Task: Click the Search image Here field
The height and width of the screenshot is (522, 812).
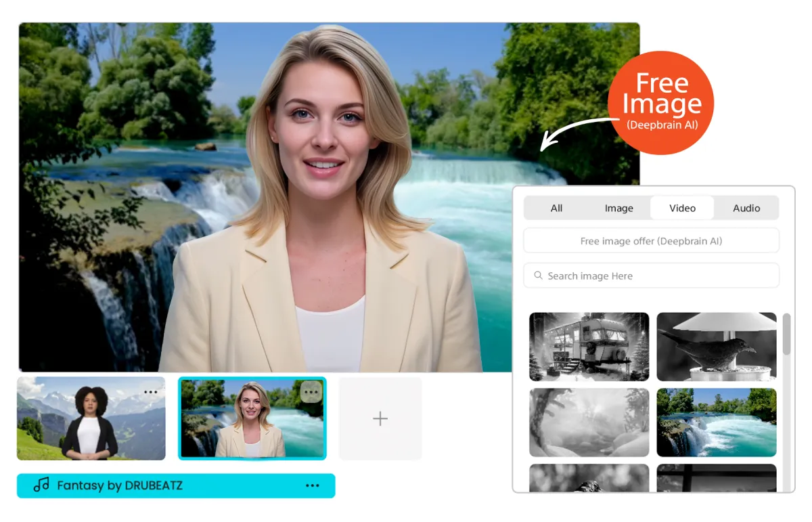Action: pos(651,276)
